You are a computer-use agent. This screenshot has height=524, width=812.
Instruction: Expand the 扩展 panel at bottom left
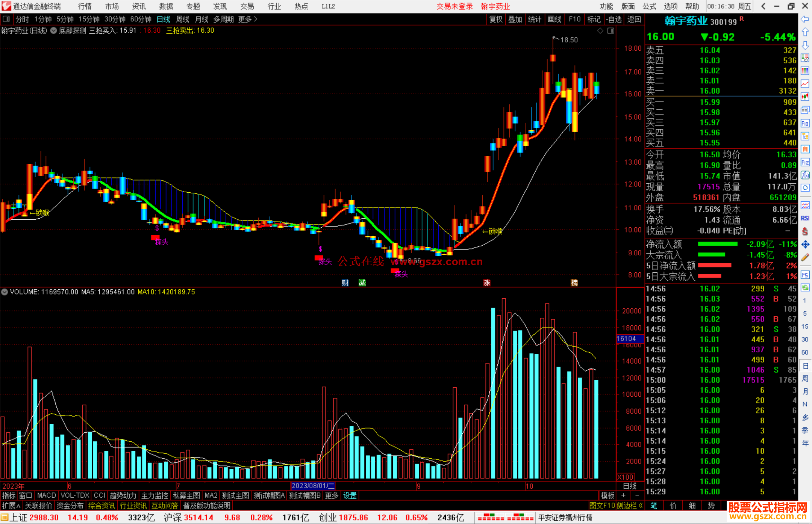click(x=11, y=506)
